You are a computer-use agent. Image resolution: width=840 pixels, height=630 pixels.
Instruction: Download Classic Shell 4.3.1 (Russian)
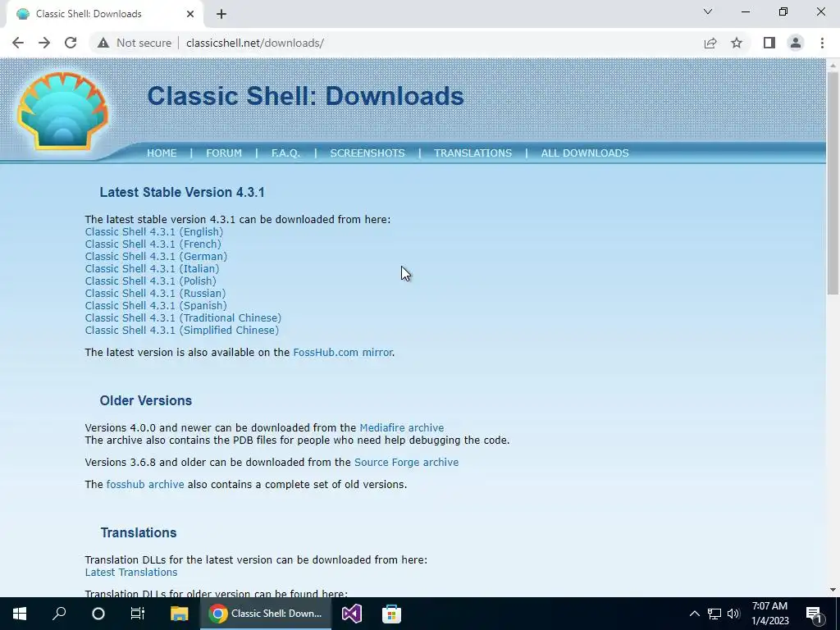[155, 293]
